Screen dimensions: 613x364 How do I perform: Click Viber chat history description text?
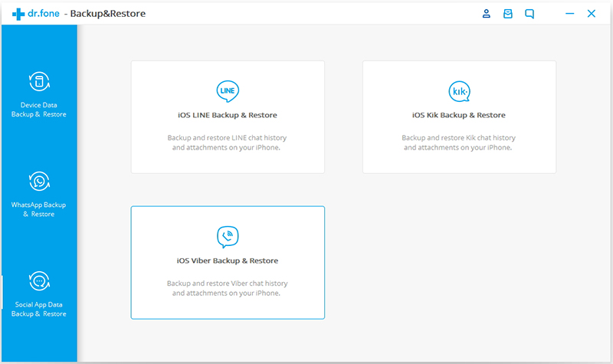pyautogui.click(x=227, y=288)
